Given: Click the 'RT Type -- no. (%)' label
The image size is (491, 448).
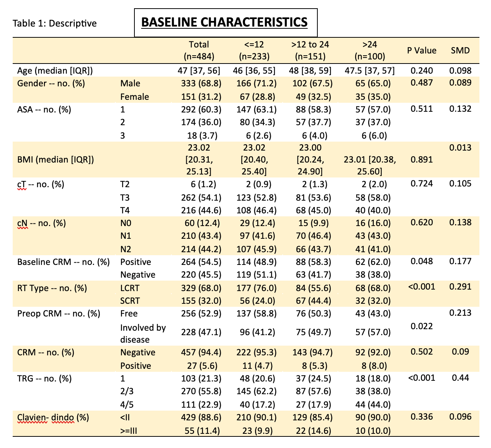Looking at the screenshot, I should click(x=52, y=288).
